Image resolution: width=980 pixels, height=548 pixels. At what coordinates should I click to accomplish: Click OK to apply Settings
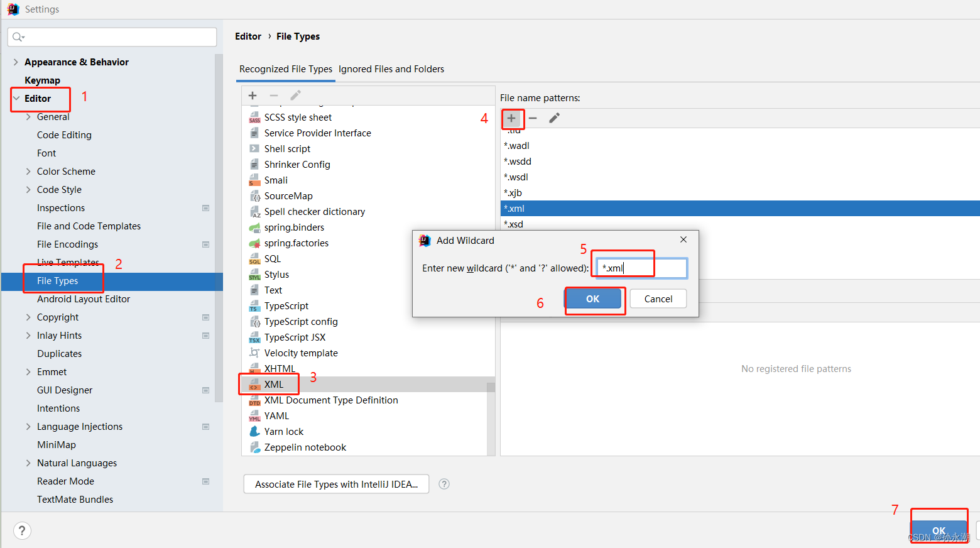(939, 530)
